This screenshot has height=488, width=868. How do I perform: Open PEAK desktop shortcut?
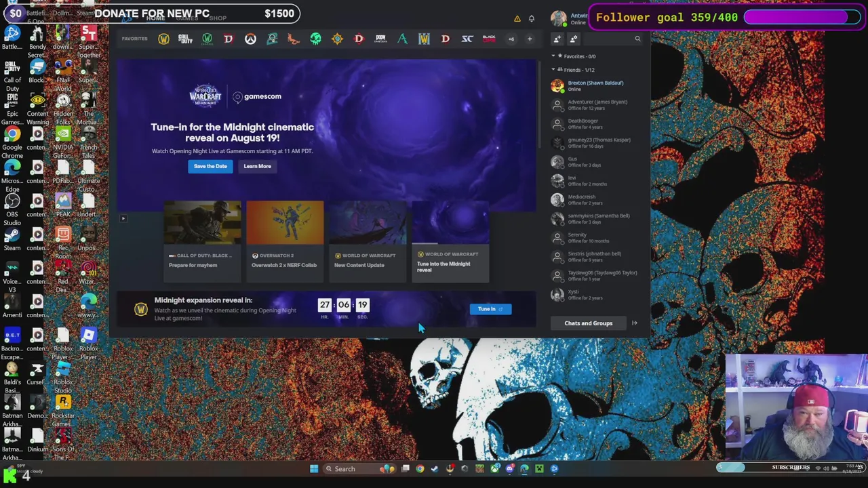63,205
